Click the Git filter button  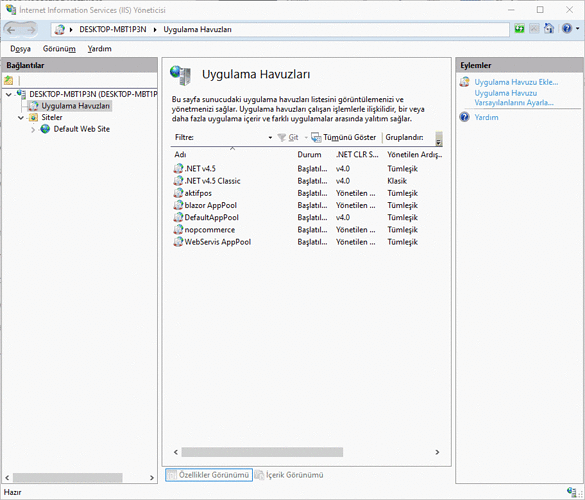tap(288, 138)
